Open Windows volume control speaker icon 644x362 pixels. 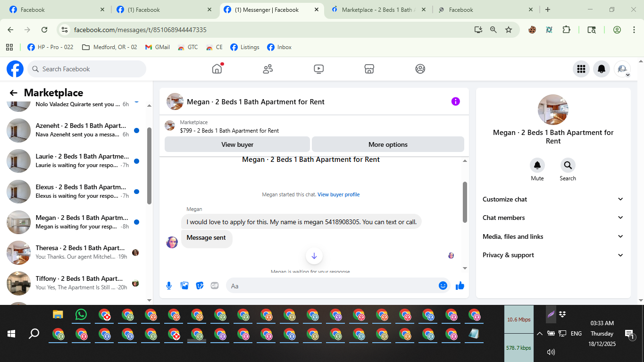click(551, 352)
